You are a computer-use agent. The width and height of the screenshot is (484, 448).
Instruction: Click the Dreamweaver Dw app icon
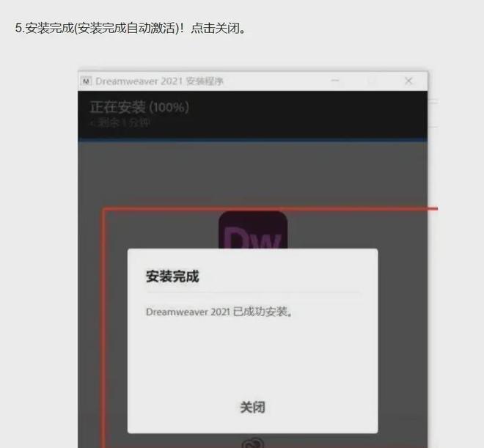(253, 230)
